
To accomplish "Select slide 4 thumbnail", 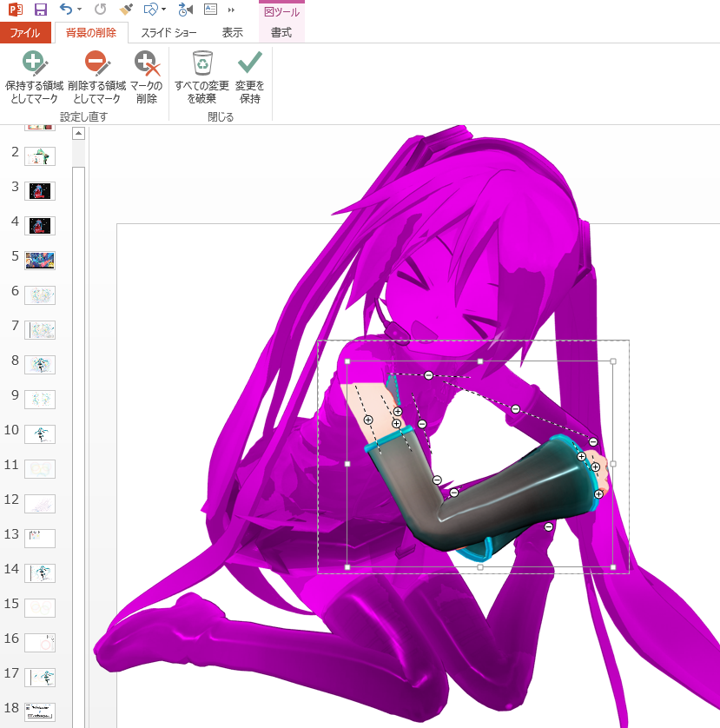I will [40, 226].
